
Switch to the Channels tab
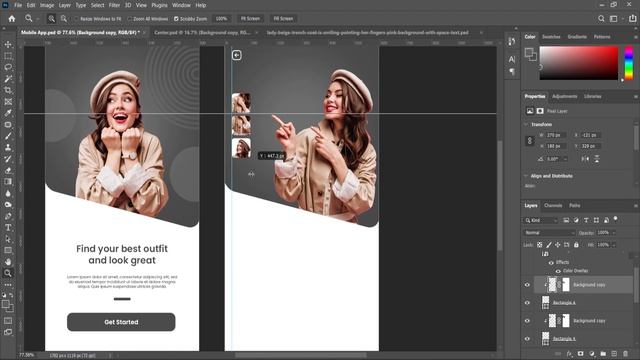click(x=553, y=206)
